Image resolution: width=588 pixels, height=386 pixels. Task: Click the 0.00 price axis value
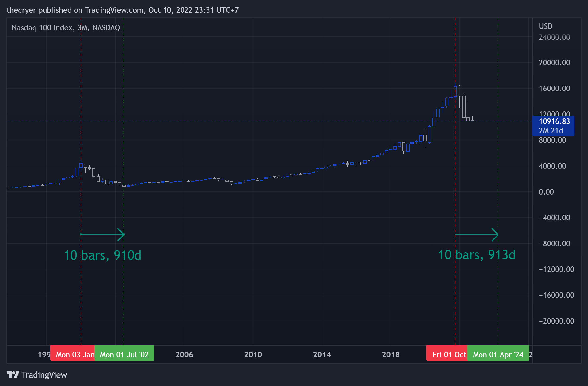pyautogui.click(x=546, y=192)
